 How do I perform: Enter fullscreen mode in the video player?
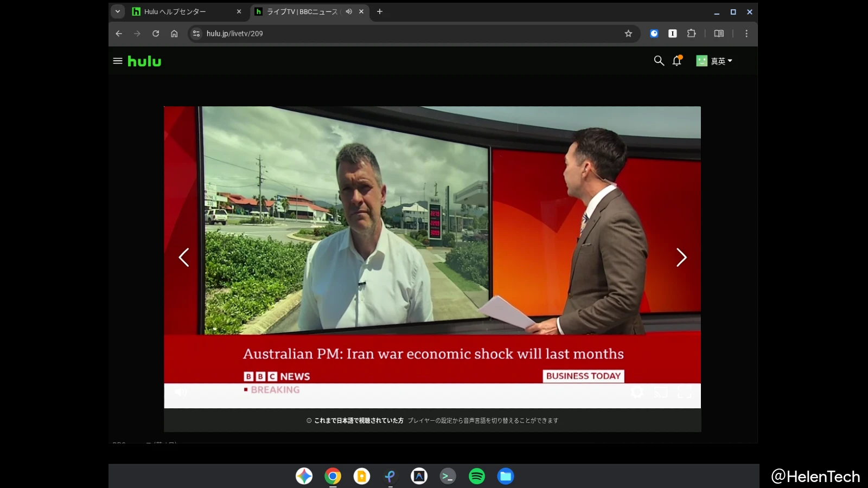pos(684,392)
